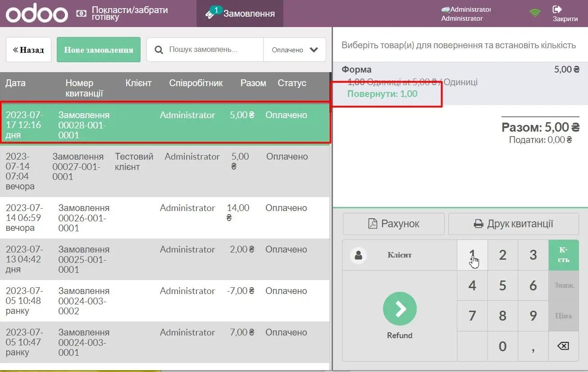Click the customer avatar icon beside Клієнт

tap(359, 255)
